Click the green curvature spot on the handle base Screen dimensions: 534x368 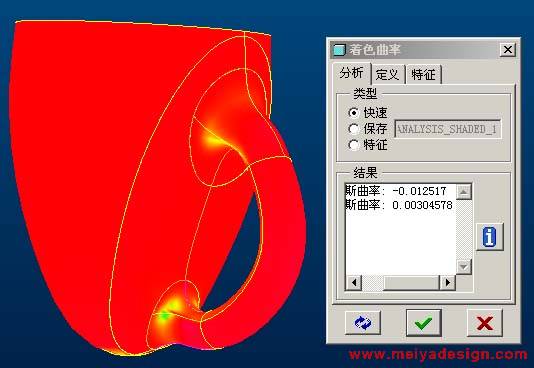pos(165,316)
